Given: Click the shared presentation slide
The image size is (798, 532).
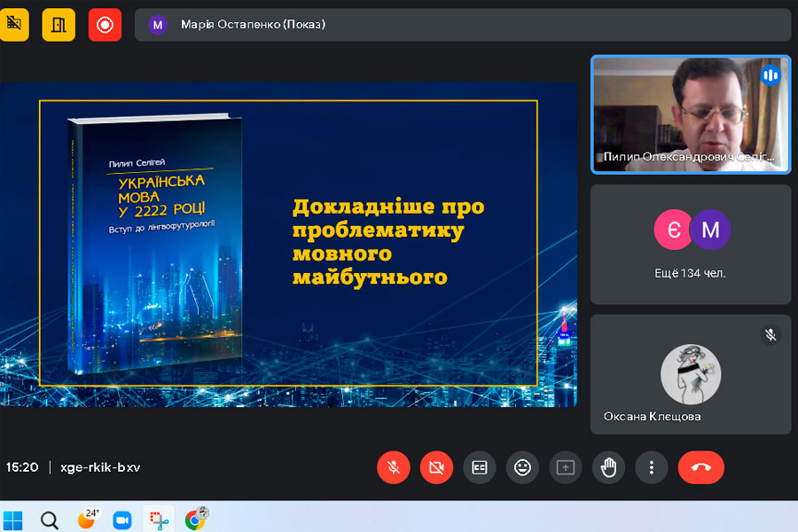Looking at the screenshot, I should (288, 244).
